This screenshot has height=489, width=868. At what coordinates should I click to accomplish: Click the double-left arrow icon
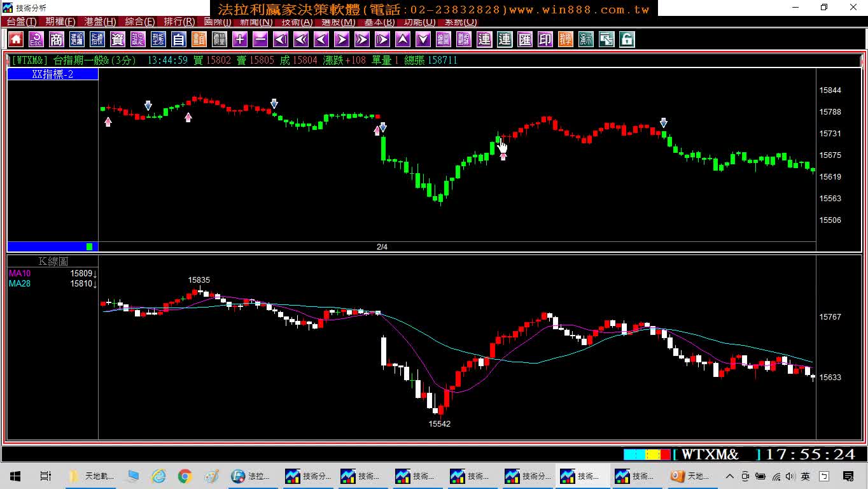(301, 39)
